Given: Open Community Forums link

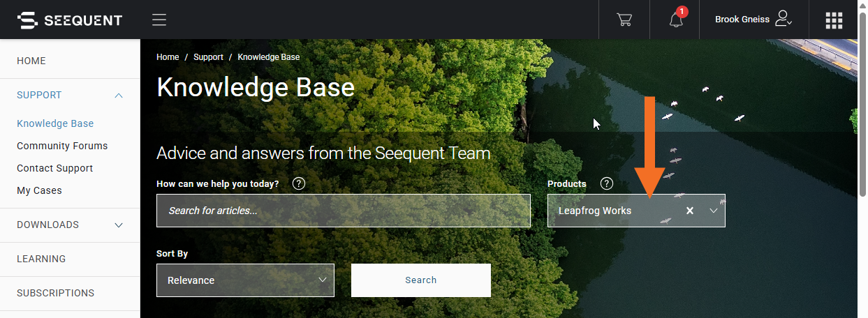Looking at the screenshot, I should click(62, 146).
